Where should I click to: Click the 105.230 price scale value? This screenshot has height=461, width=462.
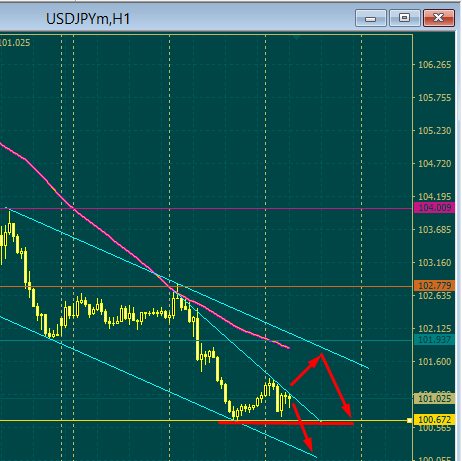434,131
